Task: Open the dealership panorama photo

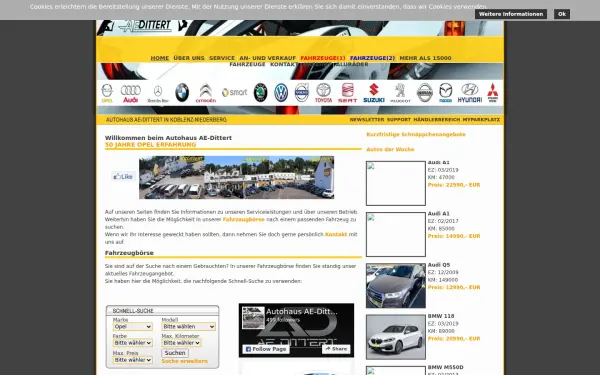Action: pyautogui.click(x=236, y=177)
